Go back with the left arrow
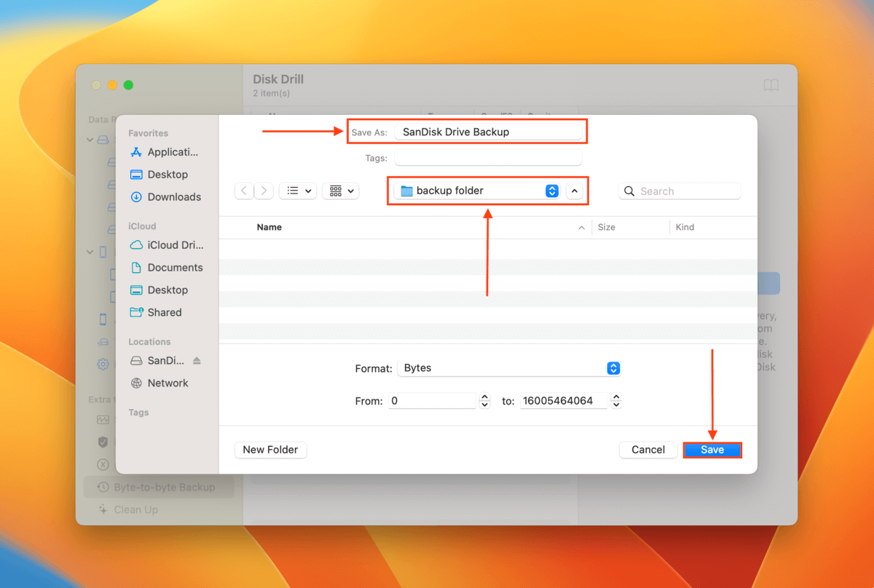Screen dimensions: 874x588 244,191
